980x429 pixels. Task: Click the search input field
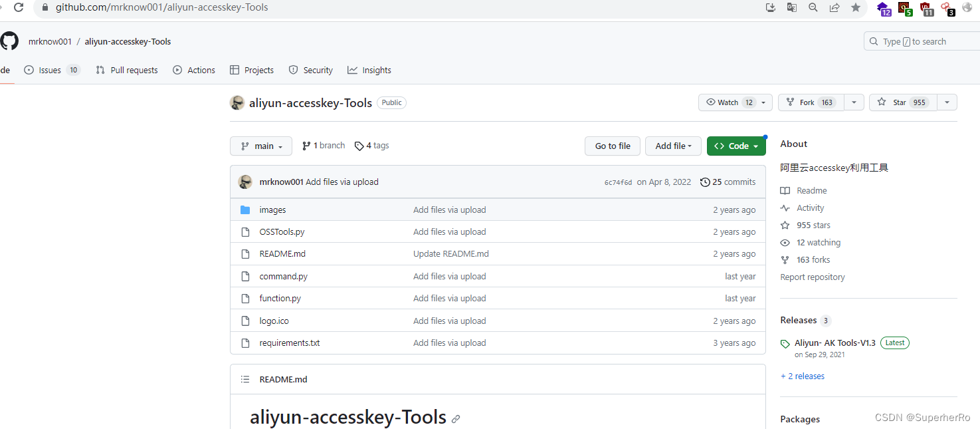point(922,41)
